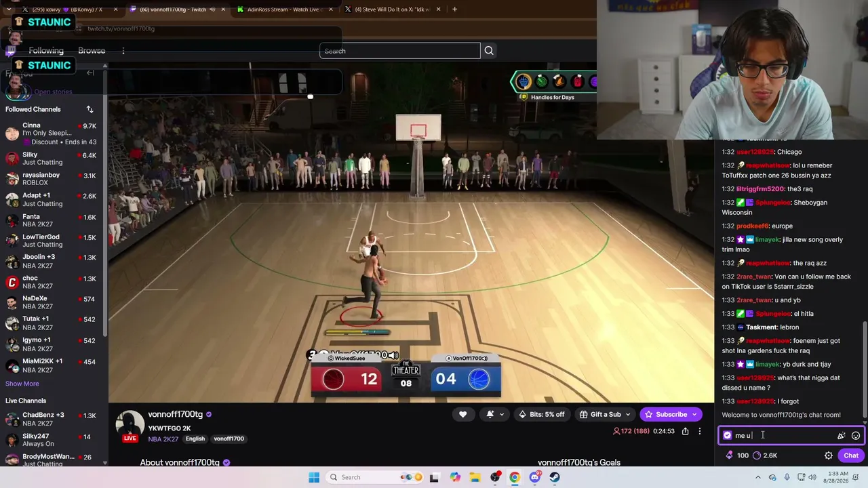Image resolution: width=868 pixels, height=488 pixels.
Task: Open a new browser tab
Action: click(x=454, y=9)
